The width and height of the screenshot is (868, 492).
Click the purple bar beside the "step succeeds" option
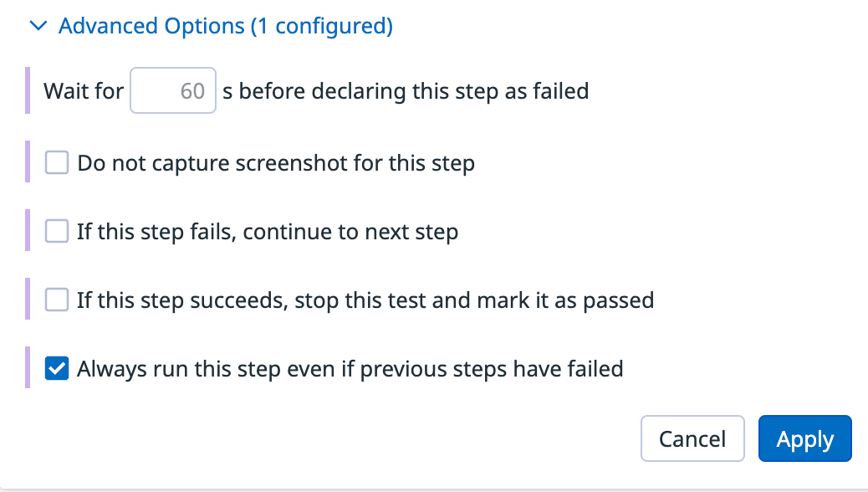pos(28,300)
